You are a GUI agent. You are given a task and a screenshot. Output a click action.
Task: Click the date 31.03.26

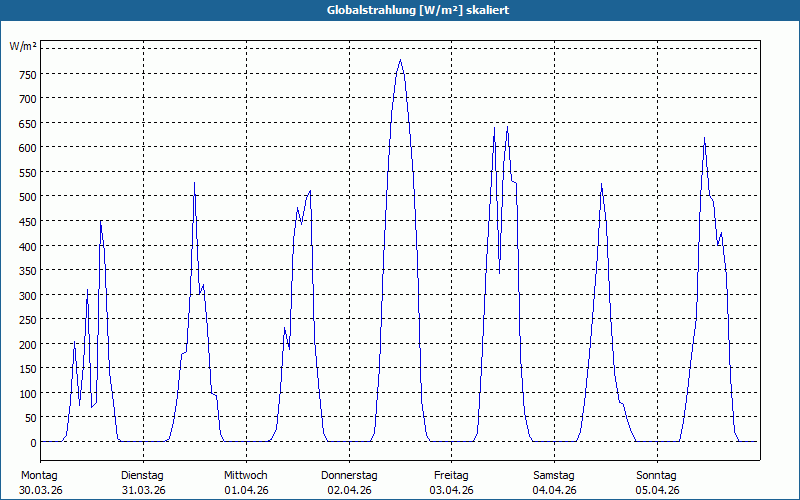tap(143, 491)
